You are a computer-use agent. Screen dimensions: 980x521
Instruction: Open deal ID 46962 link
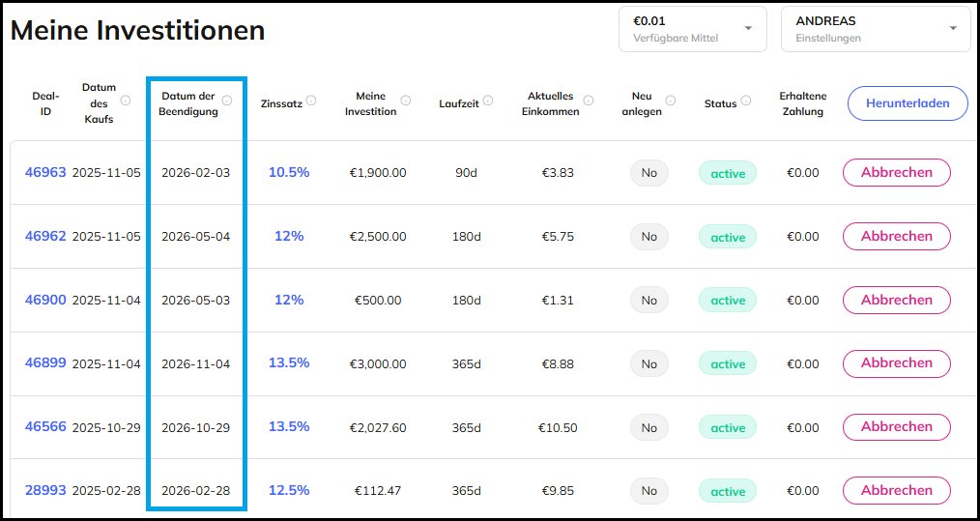click(x=45, y=236)
